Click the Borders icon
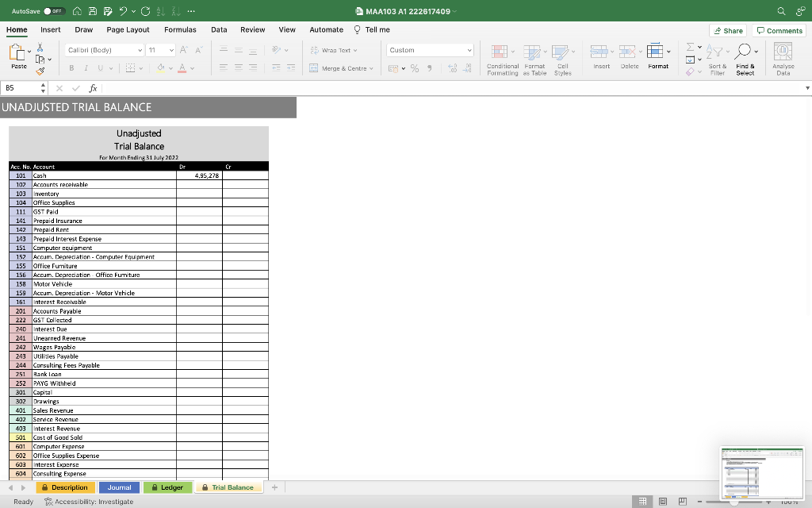812x508 pixels. tap(131, 68)
